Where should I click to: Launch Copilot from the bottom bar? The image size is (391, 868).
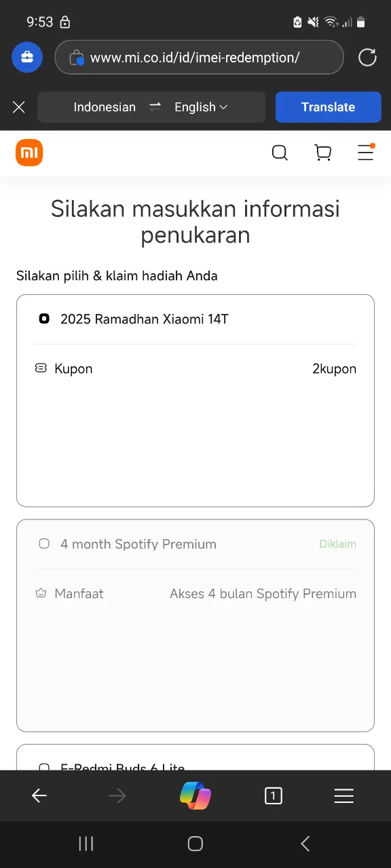point(195,795)
